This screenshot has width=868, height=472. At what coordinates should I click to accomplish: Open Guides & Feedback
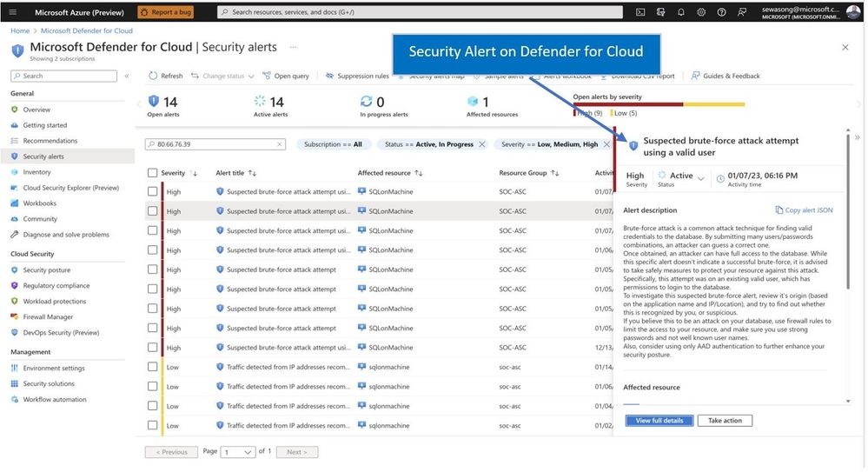point(726,76)
